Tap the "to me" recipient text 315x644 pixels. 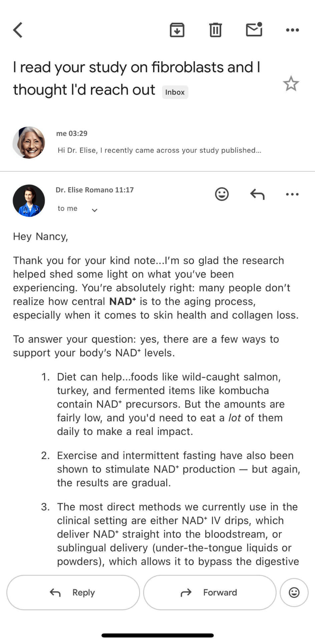point(67,208)
